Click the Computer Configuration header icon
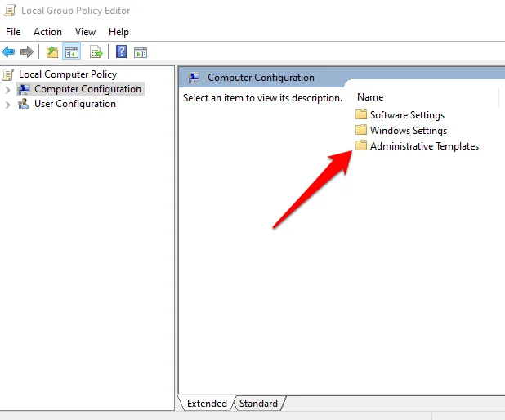505x420 pixels. click(194, 78)
